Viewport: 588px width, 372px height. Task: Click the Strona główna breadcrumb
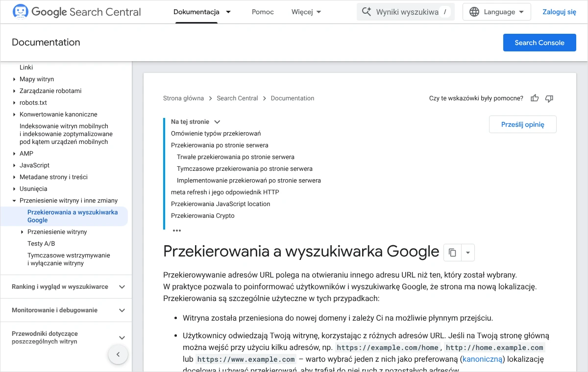coord(183,98)
